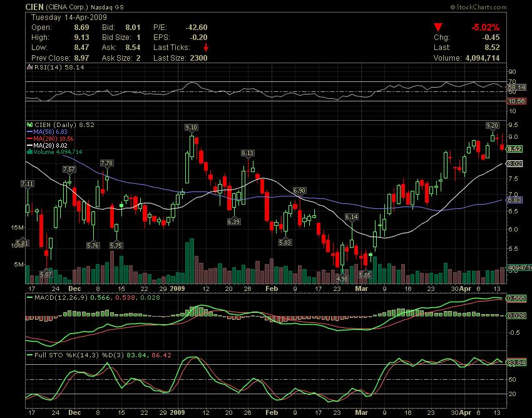Click the blue 6.83 axis tag
Screen dimensions: 532x418
pos(514,200)
